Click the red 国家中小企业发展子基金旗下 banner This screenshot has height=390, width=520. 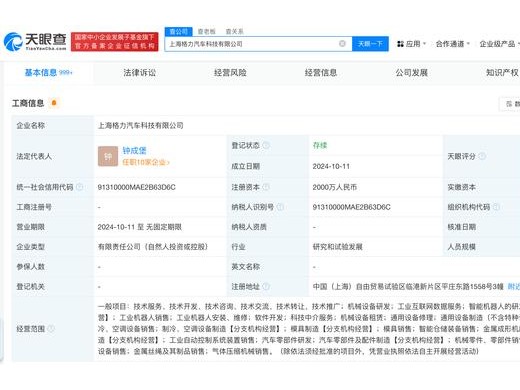click(x=115, y=42)
